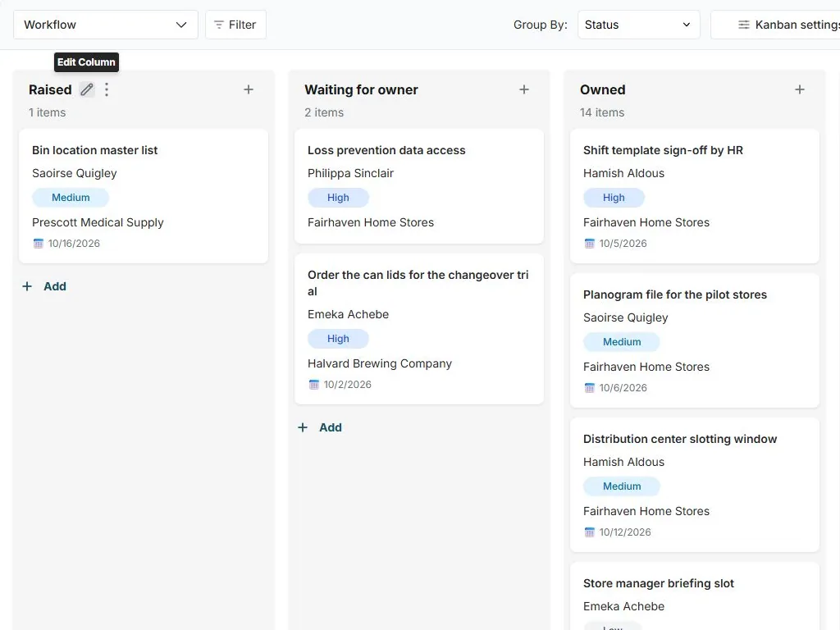Click the plus icon in Waiting for owner header

point(524,89)
